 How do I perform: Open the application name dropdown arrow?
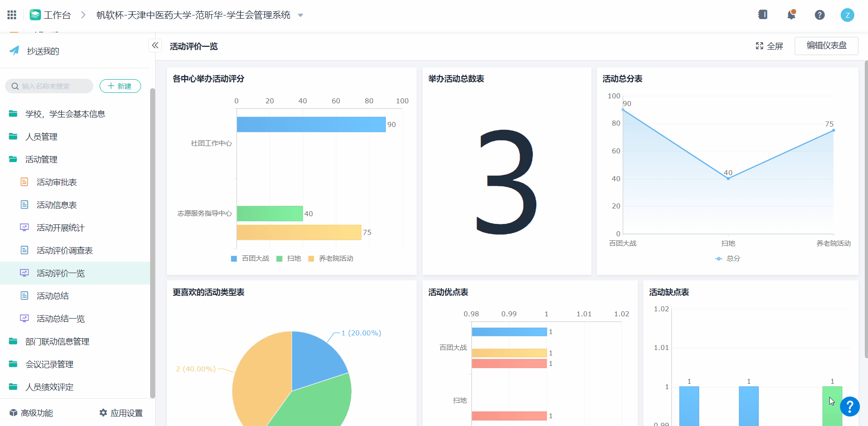pos(300,15)
